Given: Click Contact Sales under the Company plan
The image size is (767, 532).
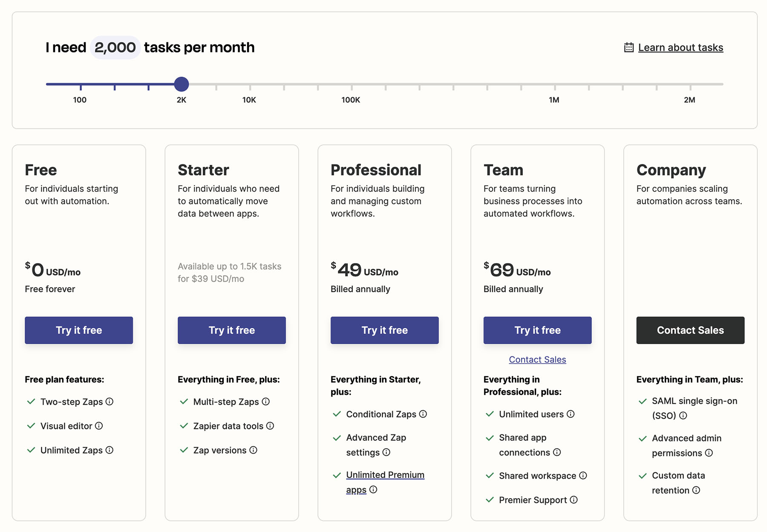Looking at the screenshot, I should coord(690,330).
